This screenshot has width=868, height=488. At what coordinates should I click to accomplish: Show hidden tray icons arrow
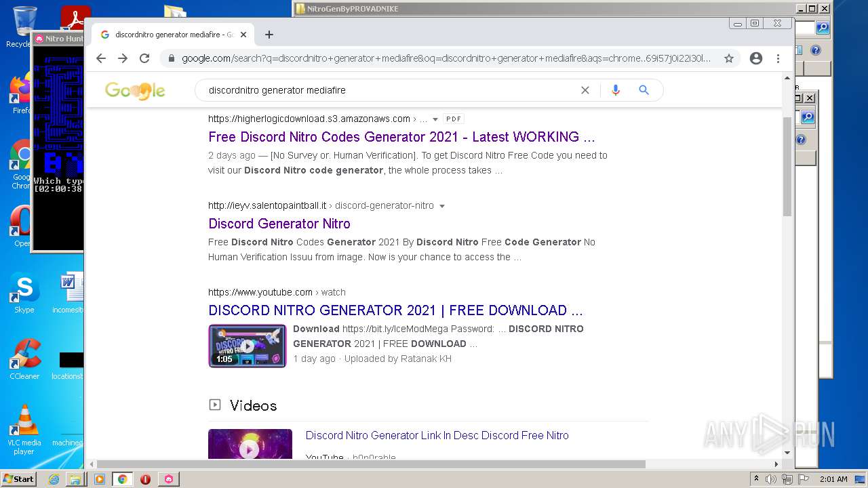(756, 479)
